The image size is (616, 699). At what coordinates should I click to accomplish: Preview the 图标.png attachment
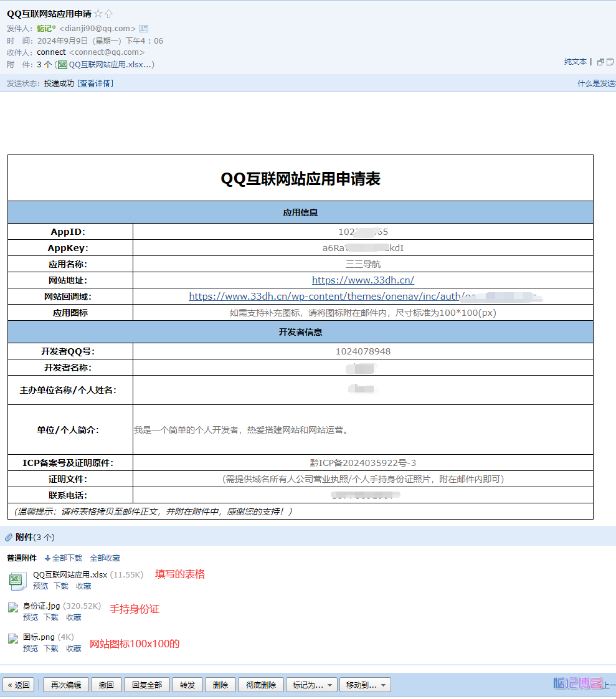click(31, 649)
